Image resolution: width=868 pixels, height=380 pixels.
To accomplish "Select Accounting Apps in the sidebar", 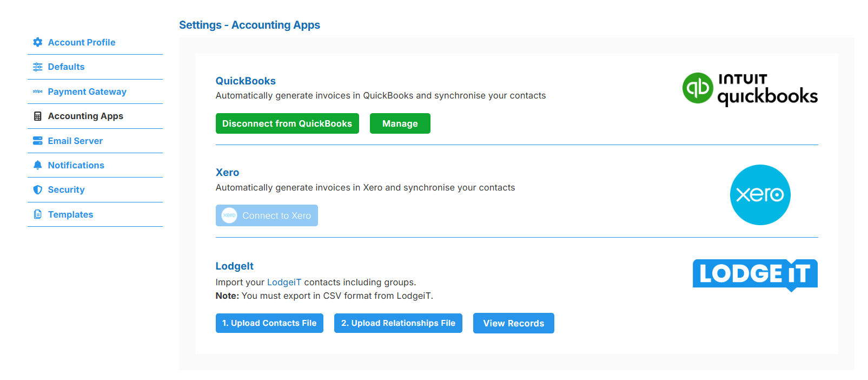I will (x=85, y=116).
